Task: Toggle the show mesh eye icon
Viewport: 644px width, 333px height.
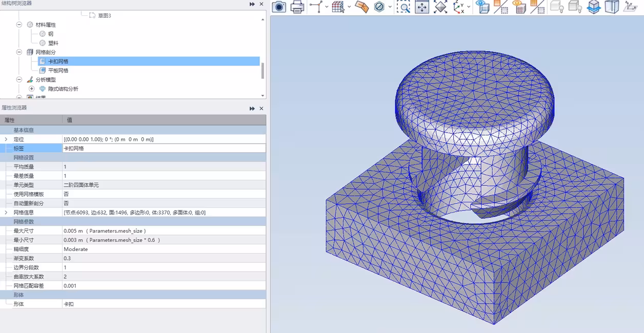Action: [x=519, y=7]
